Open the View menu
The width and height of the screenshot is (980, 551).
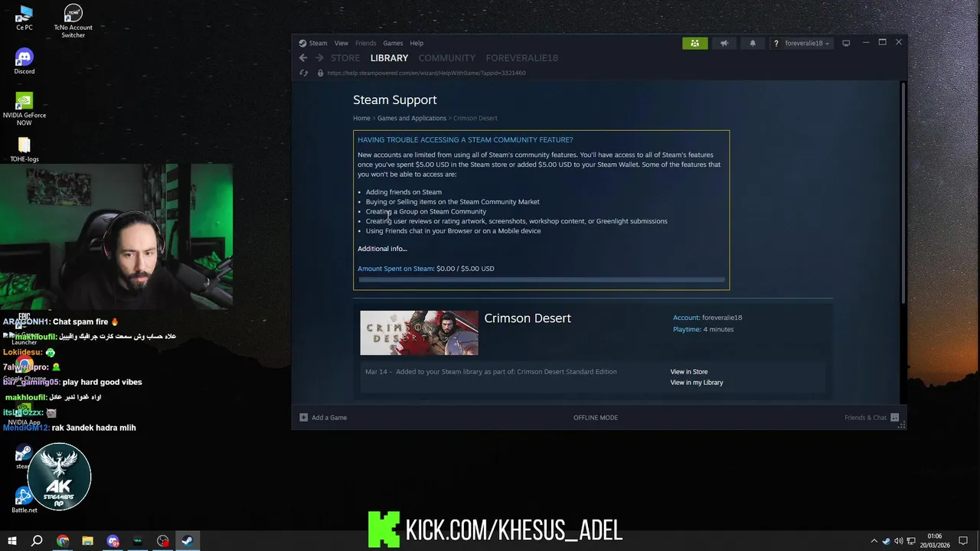(341, 43)
